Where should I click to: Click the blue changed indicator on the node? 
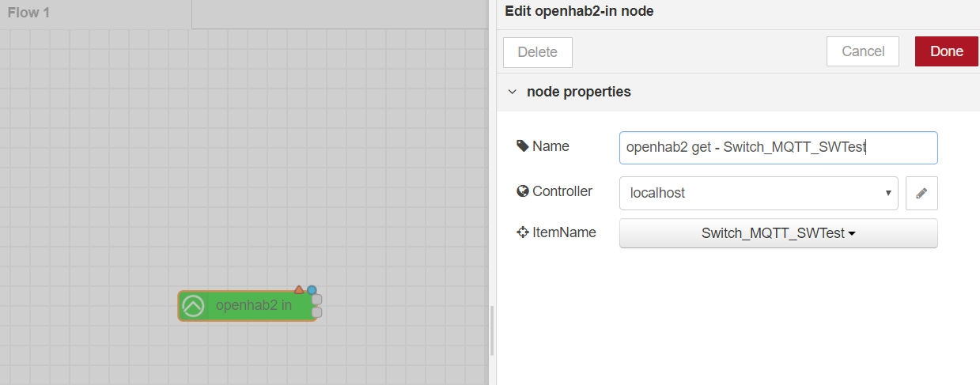click(x=312, y=289)
